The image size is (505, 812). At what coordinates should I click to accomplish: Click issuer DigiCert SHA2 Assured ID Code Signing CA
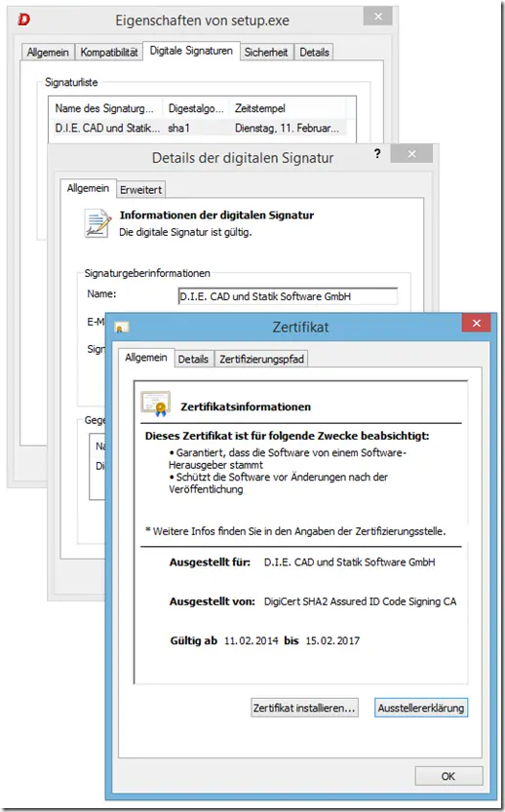(x=360, y=601)
